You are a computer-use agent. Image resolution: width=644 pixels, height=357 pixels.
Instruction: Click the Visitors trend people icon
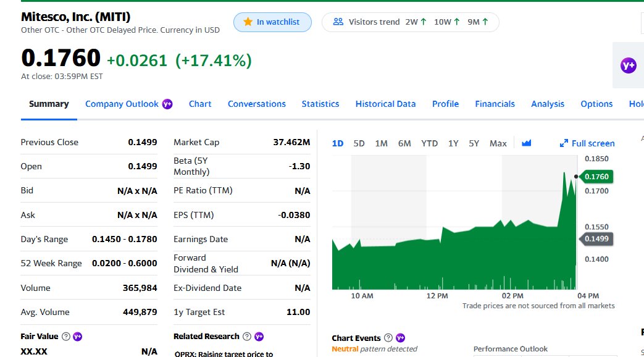[x=338, y=22]
